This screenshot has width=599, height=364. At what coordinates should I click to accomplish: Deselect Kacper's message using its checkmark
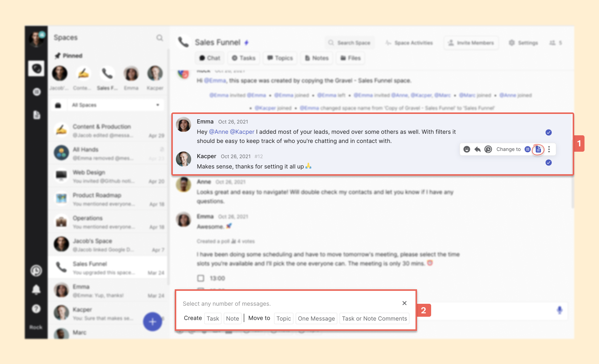click(x=549, y=163)
